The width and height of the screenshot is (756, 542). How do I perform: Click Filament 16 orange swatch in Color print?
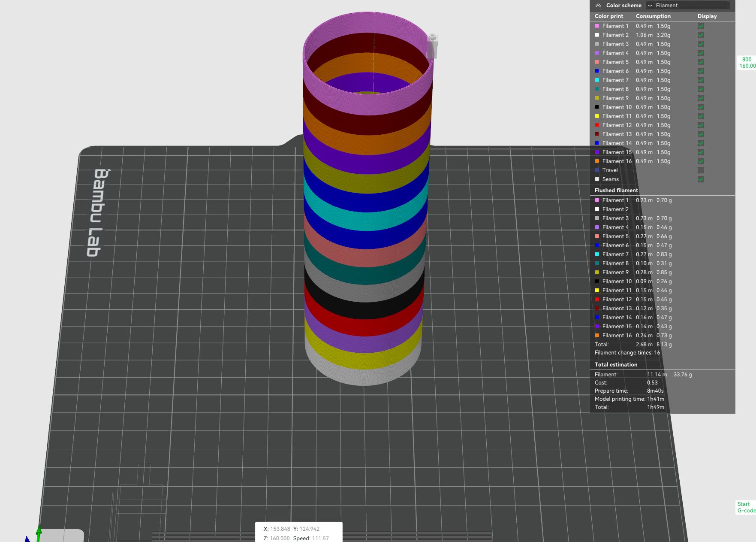[597, 161]
